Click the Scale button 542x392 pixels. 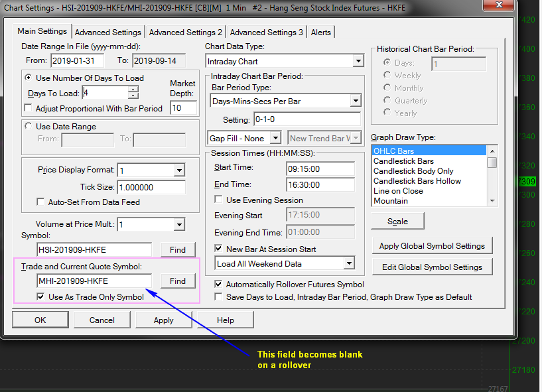coord(397,222)
